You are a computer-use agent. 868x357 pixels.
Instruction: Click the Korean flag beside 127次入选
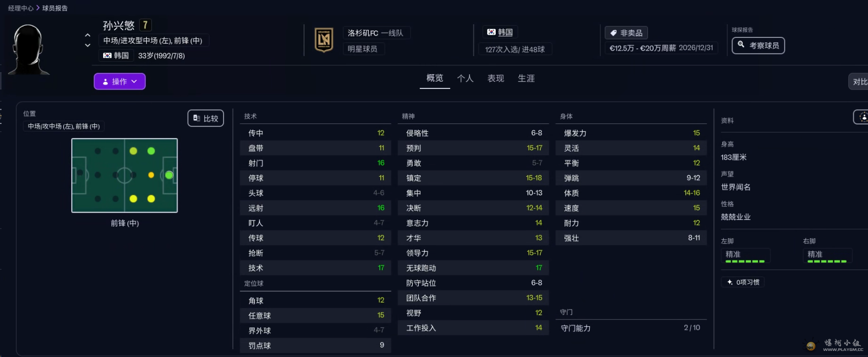click(491, 32)
